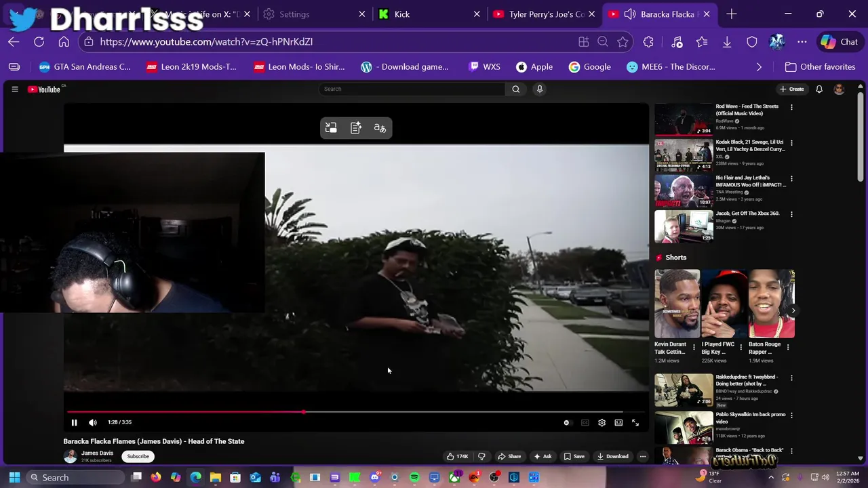Viewport: 868px width, 488px height.
Task: Refresh the current page
Action: [39, 42]
